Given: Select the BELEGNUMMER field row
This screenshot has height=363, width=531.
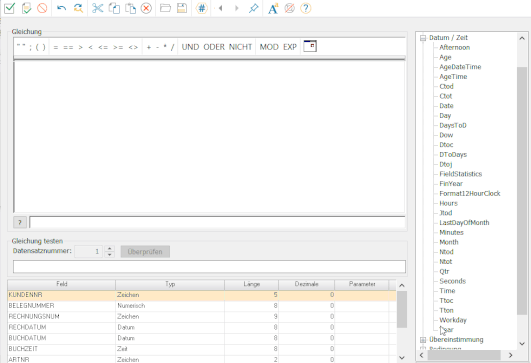Looking at the screenshot, I should pos(202,306).
